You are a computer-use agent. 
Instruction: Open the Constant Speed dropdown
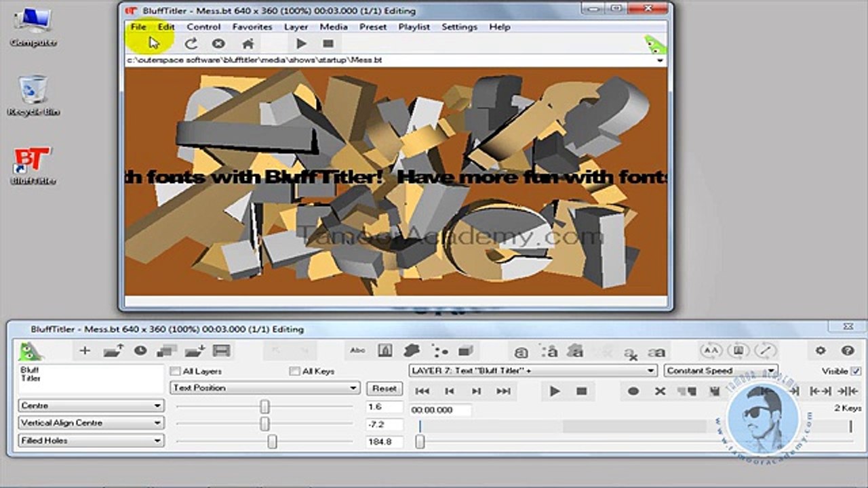pyautogui.click(x=721, y=371)
